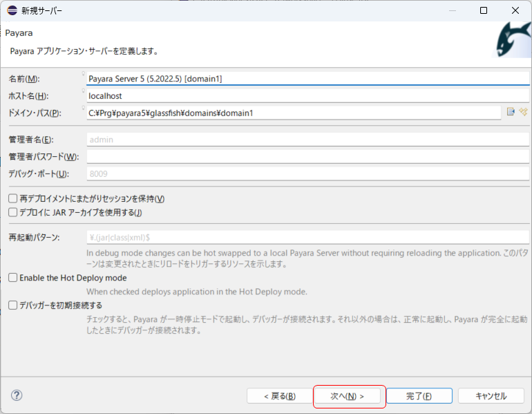Click the 名前 name input field
Image resolution: width=532 pixels, height=414 pixels.
click(307, 78)
